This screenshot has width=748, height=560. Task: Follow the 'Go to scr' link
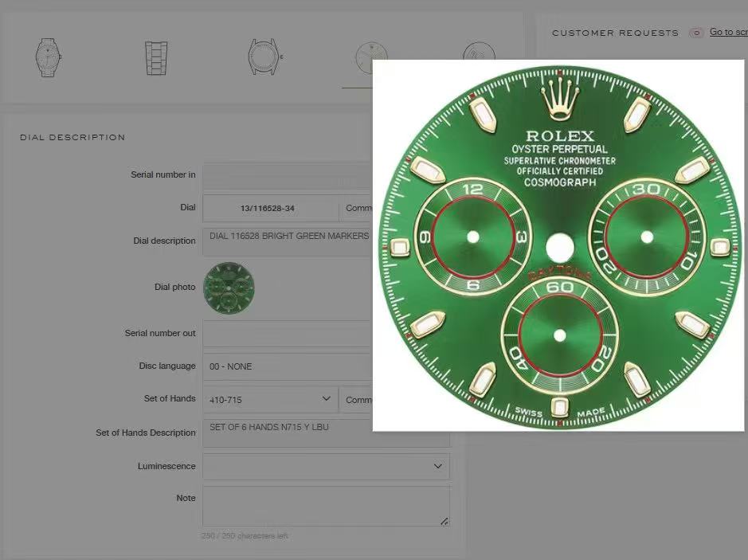click(728, 32)
